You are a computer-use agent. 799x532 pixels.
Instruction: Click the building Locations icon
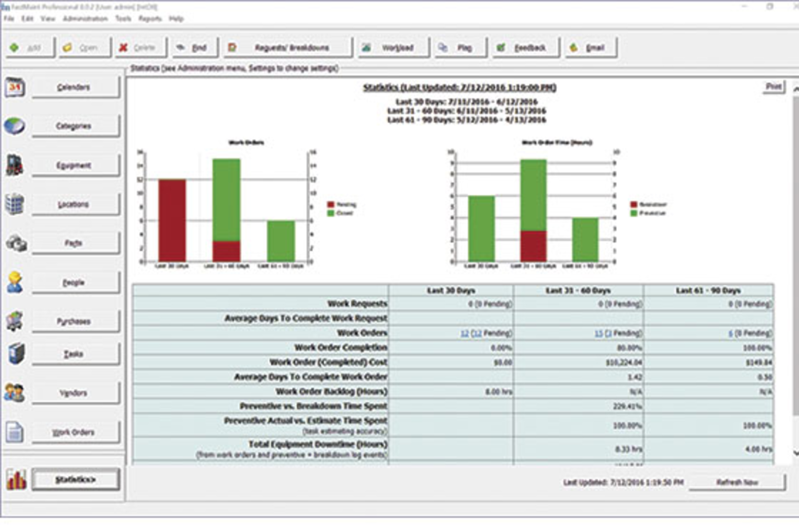coord(15,204)
